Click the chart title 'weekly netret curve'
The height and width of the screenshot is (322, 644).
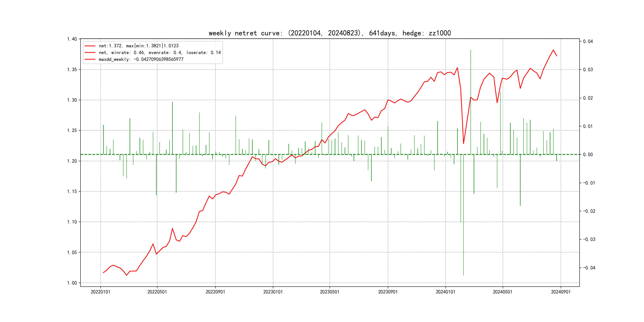click(x=330, y=33)
